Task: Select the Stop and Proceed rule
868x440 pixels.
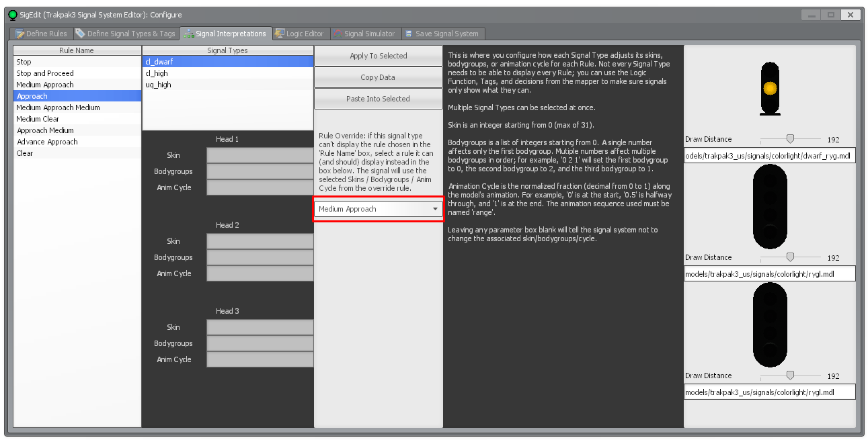Action: pos(77,73)
